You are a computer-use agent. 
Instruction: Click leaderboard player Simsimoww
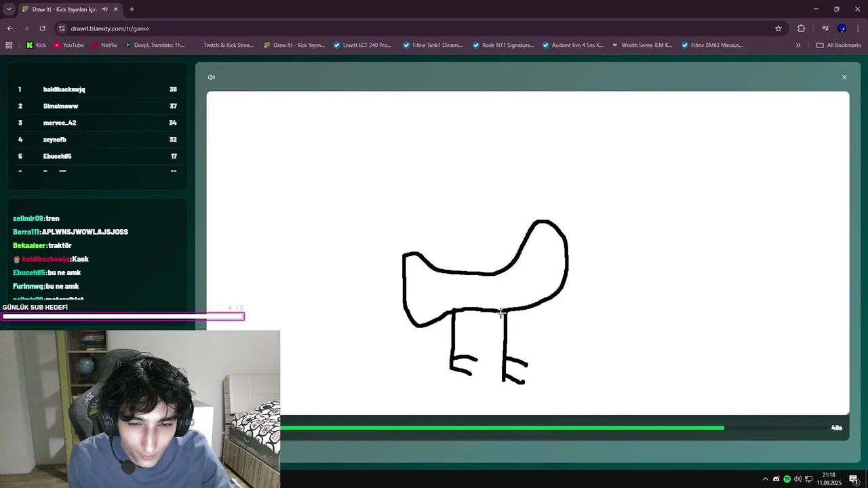click(60, 106)
